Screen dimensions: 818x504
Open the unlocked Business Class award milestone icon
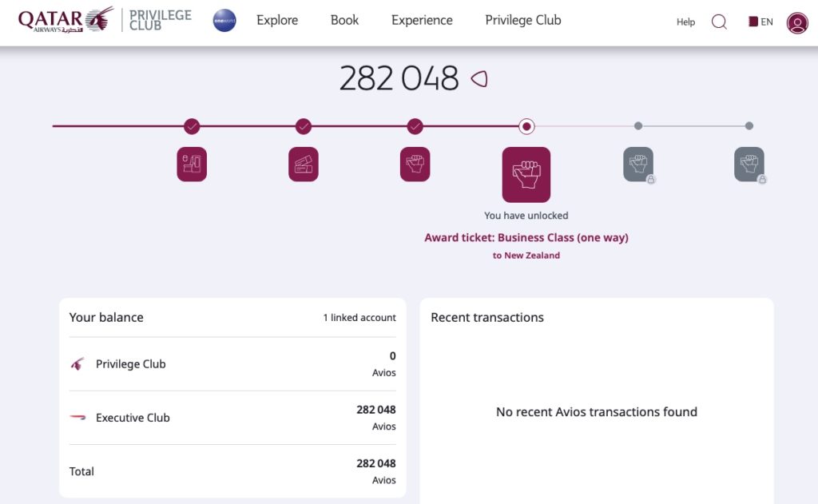pos(526,175)
